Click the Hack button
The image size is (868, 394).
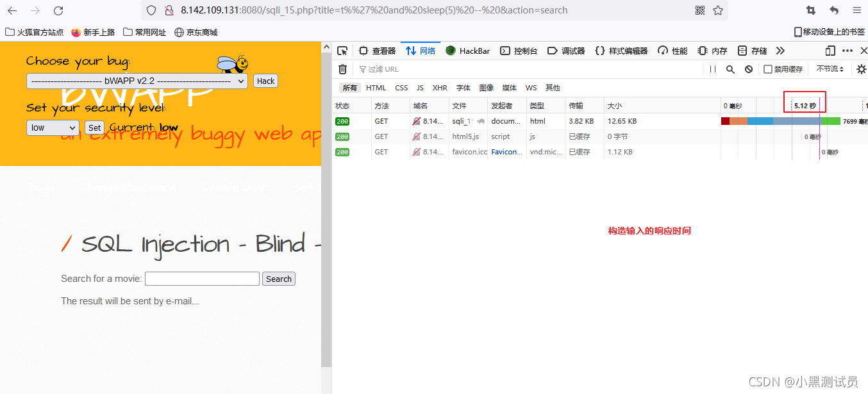click(265, 81)
